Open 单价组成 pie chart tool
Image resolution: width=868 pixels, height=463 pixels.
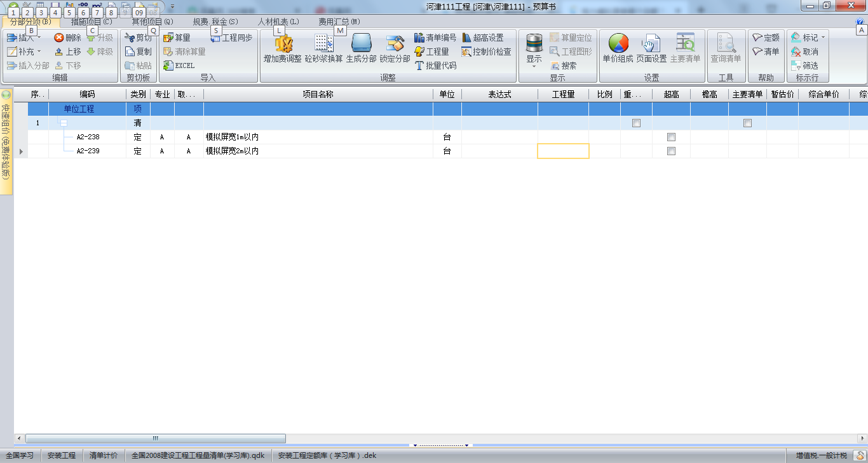(x=618, y=48)
